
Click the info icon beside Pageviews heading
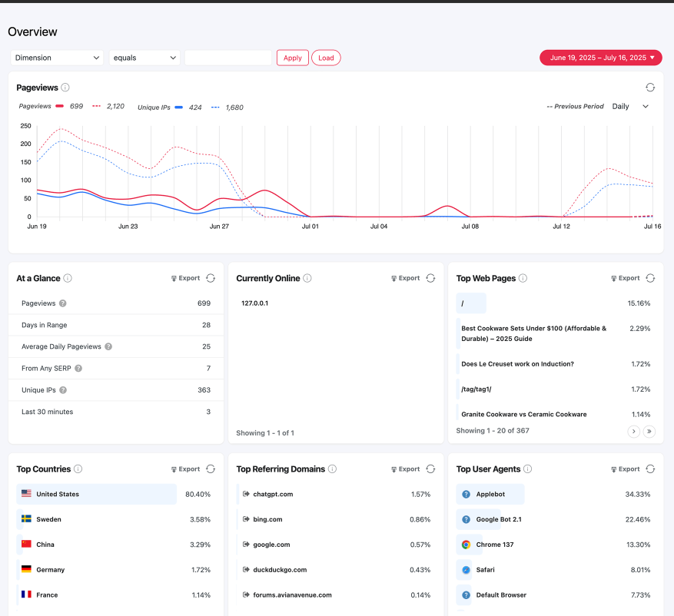tap(65, 88)
